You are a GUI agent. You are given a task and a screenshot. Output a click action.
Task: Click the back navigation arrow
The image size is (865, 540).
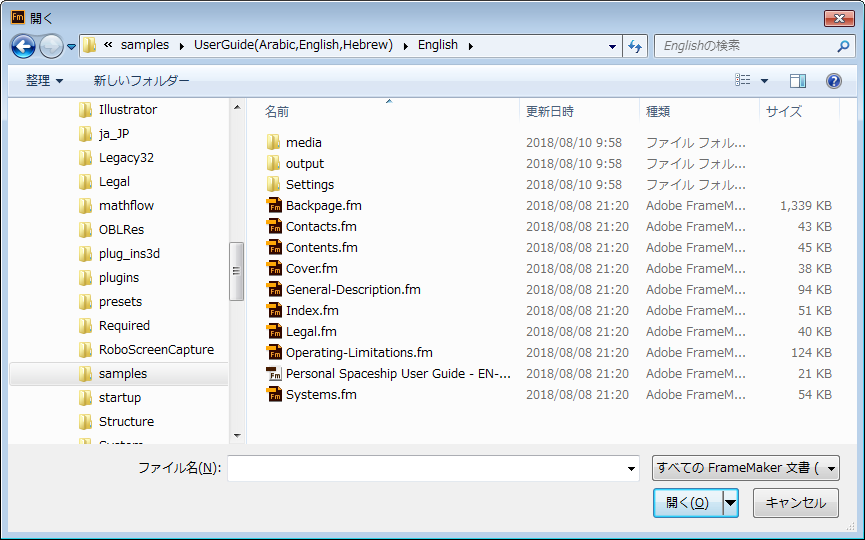point(23,46)
